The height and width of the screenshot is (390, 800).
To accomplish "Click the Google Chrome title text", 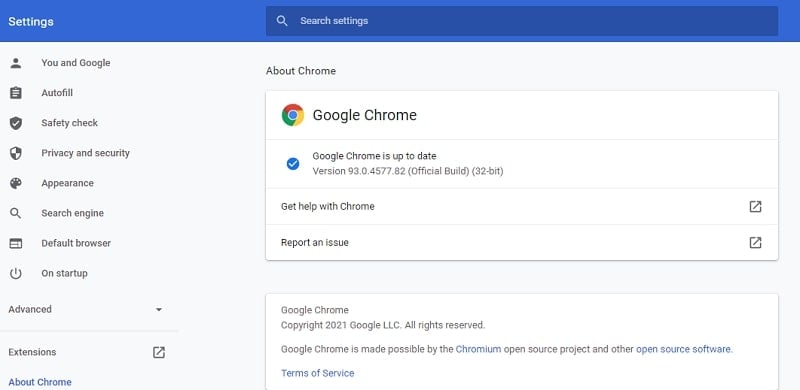I will (364, 115).
